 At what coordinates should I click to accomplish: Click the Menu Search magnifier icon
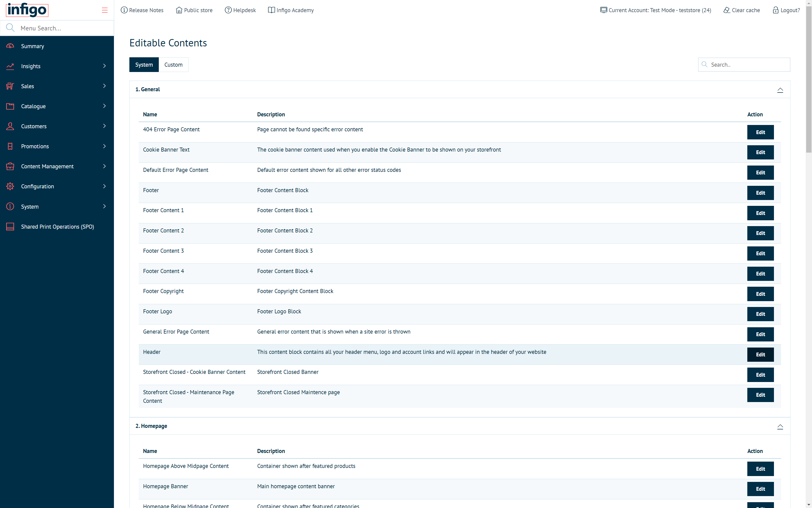point(10,28)
